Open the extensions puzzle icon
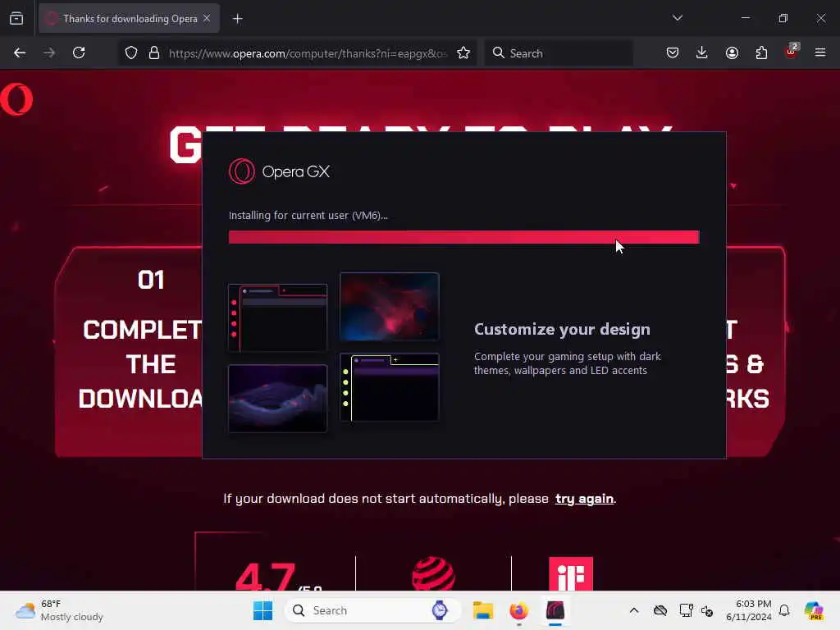The width and height of the screenshot is (840, 630). click(761, 53)
